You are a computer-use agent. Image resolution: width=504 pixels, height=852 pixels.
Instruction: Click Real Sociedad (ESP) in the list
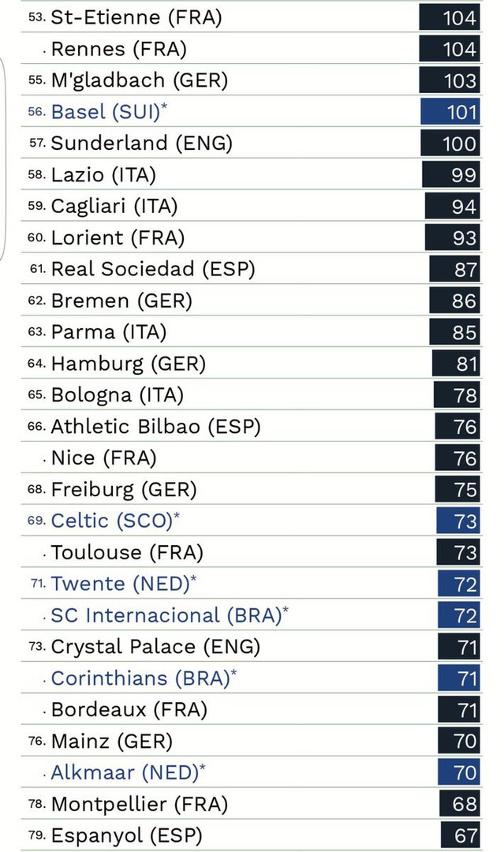(x=153, y=269)
